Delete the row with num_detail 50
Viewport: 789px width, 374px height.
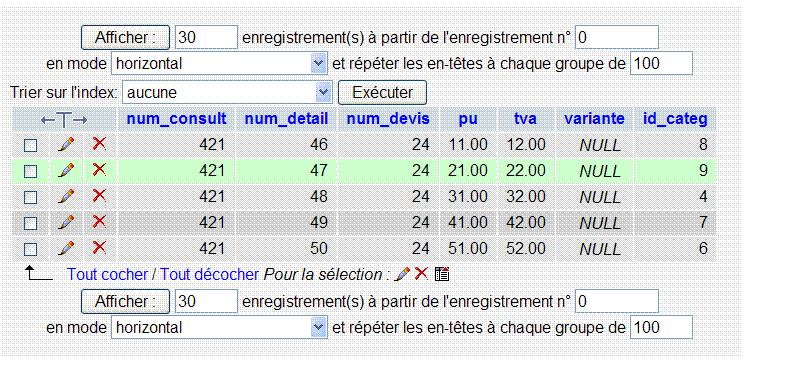click(x=99, y=247)
